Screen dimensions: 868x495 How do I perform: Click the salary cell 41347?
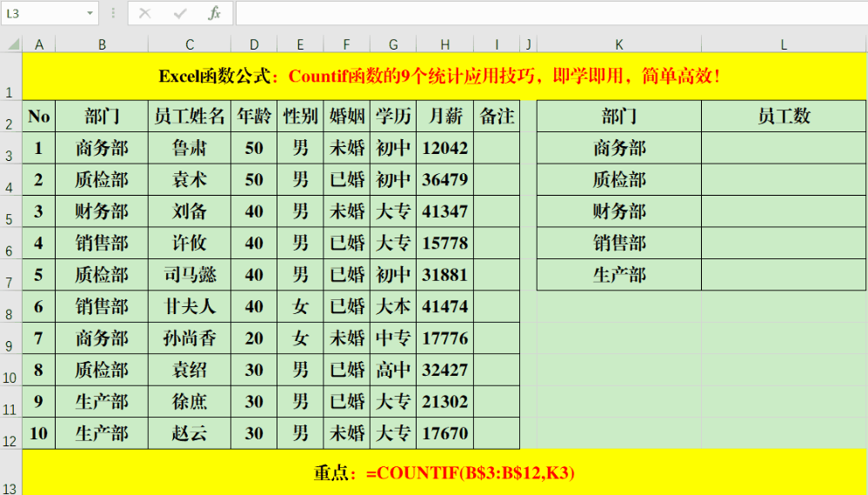pyautogui.click(x=445, y=211)
